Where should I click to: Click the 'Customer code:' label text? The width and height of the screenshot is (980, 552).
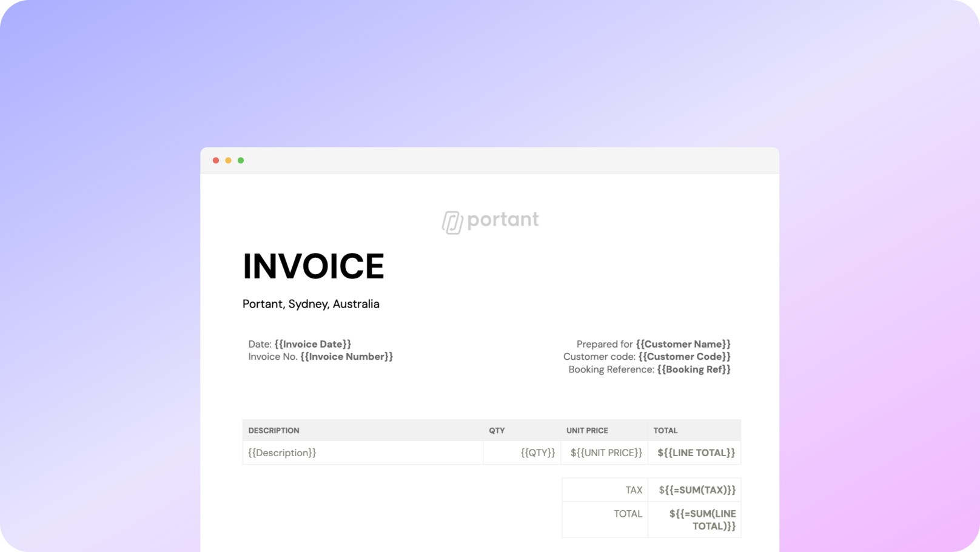pos(599,357)
